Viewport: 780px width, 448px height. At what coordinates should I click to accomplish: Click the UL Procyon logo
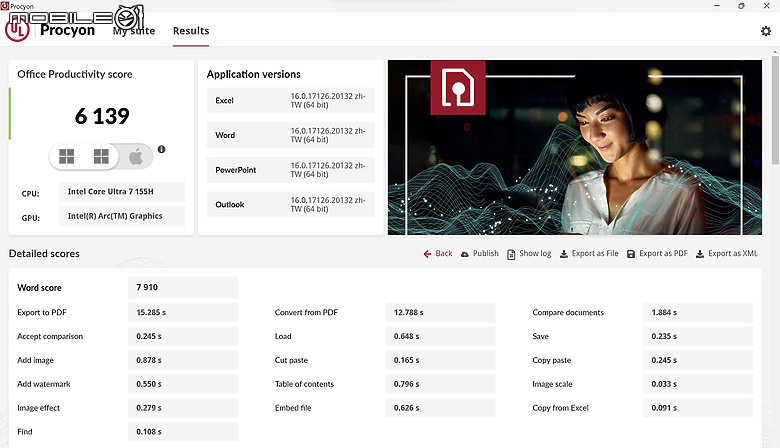pyautogui.click(x=17, y=30)
